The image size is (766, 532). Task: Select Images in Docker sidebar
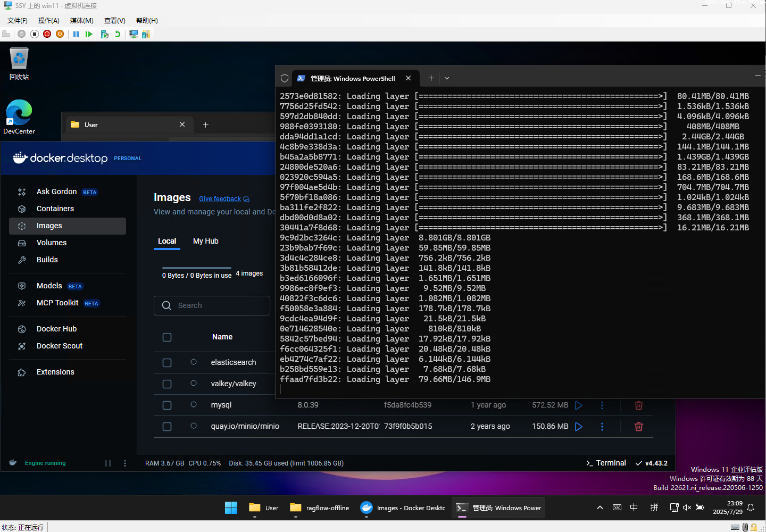tap(67, 226)
